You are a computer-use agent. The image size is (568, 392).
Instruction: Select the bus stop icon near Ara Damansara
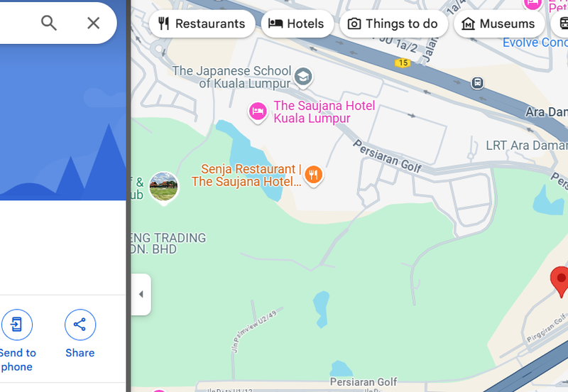[x=477, y=83]
